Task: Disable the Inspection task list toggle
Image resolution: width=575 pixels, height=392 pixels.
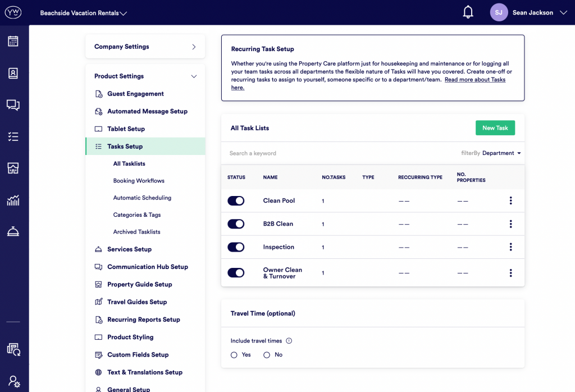Action: (236, 247)
